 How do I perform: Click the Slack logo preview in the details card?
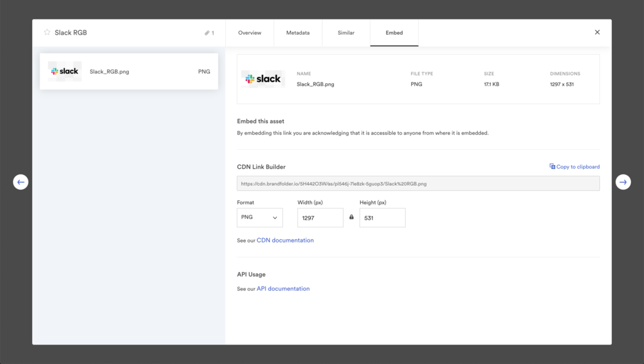[263, 79]
